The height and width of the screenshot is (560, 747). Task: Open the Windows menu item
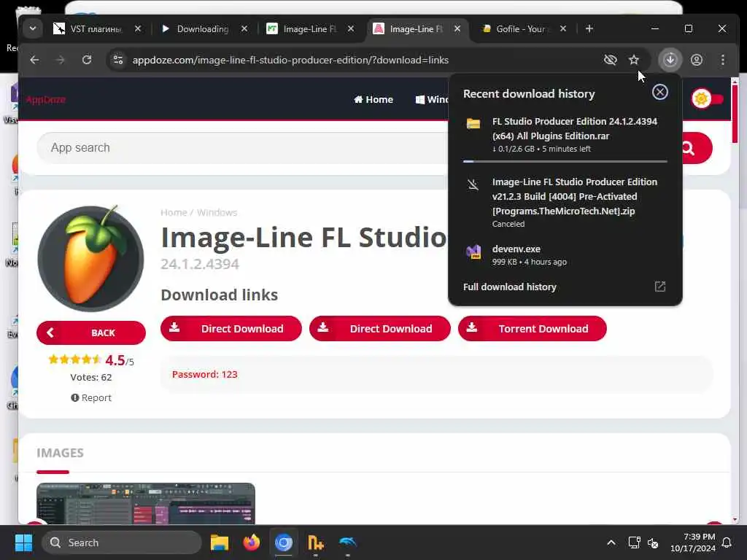click(x=432, y=99)
